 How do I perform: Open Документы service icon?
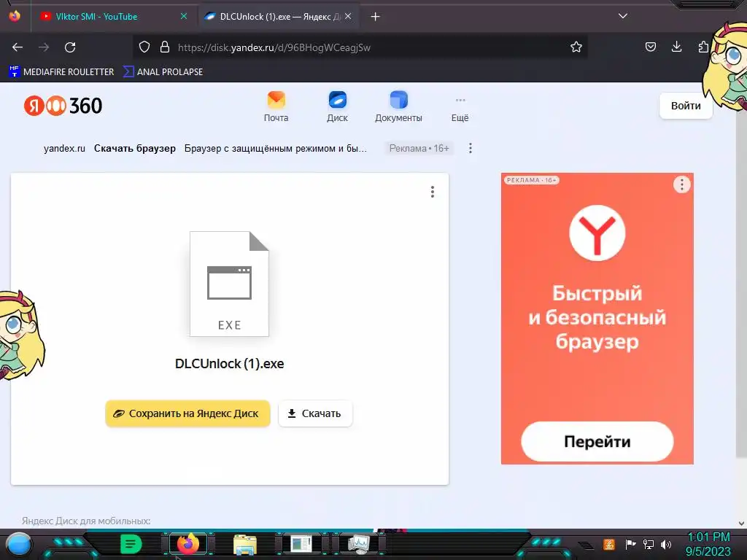pyautogui.click(x=398, y=106)
